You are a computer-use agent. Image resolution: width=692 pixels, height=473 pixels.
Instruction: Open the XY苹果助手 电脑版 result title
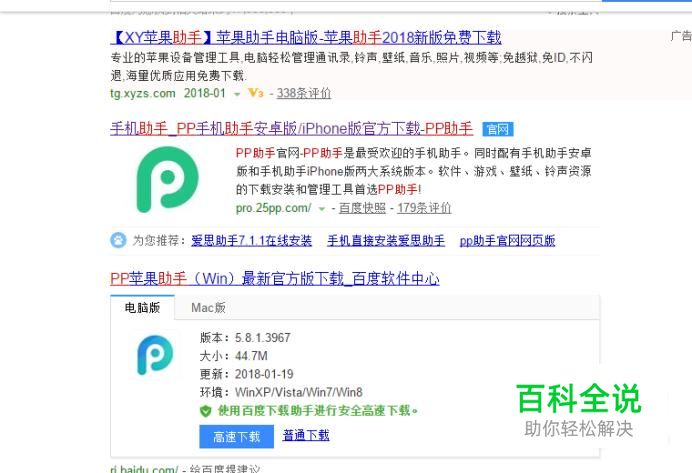coord(305,38)
